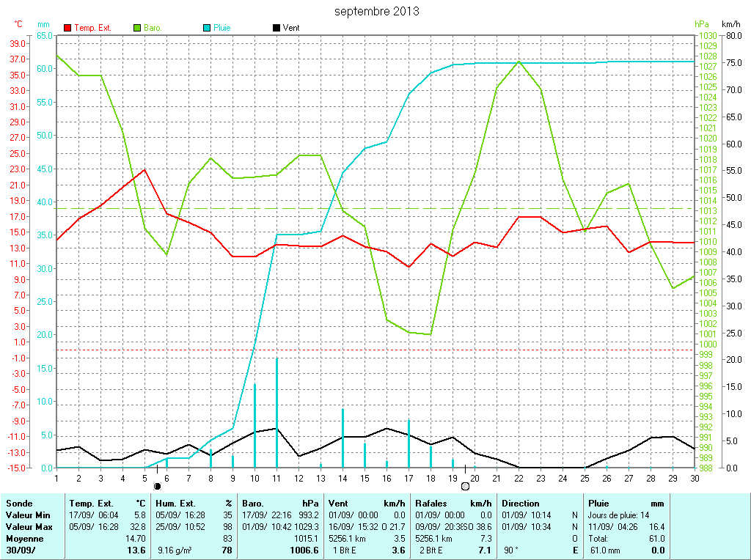The height and width of the screenshot is (560, 751).
Task: Click day 30 on the x-axis
Action: [x=694, y=479]
